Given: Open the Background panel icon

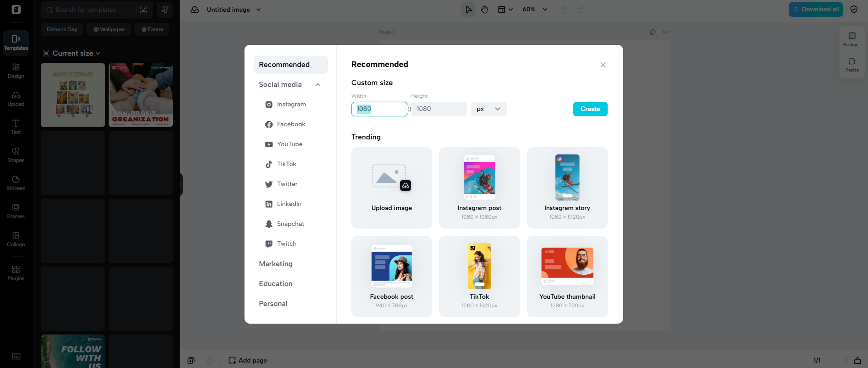Looking at the screenshot, I should [x=852, y=39].
